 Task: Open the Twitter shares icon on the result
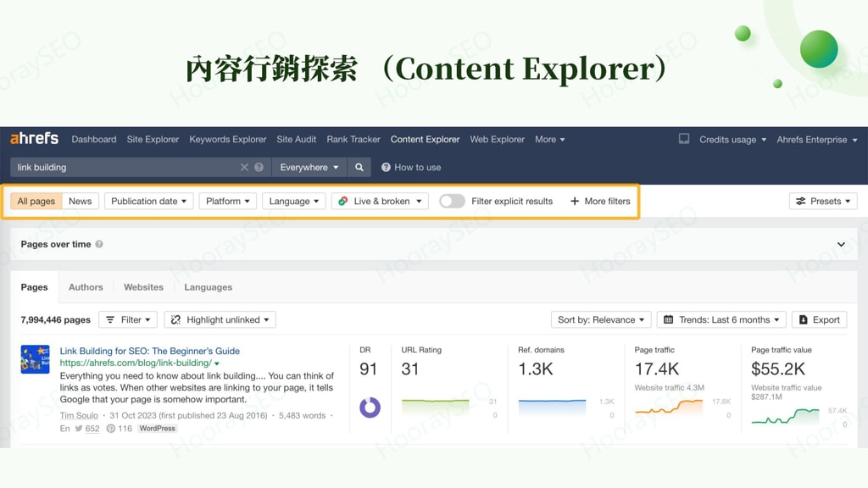tap(78, 428)
